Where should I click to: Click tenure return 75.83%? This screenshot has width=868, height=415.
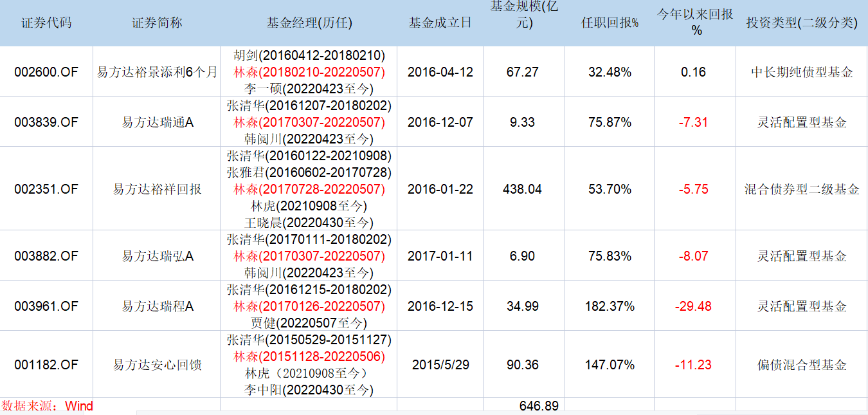(610, 256)
